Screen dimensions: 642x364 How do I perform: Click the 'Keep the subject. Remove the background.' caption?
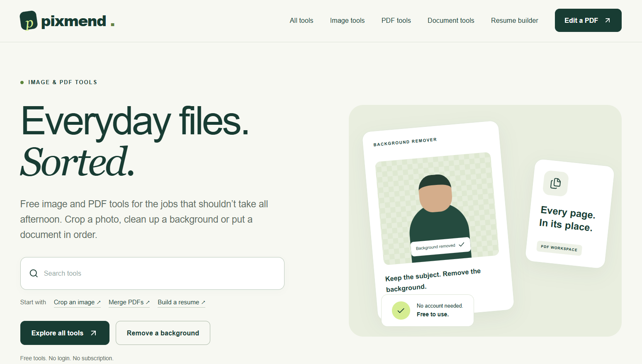[x=433, y=280]
